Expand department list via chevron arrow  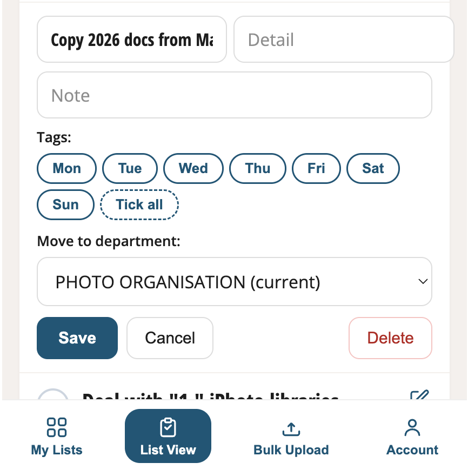[423, 282]
